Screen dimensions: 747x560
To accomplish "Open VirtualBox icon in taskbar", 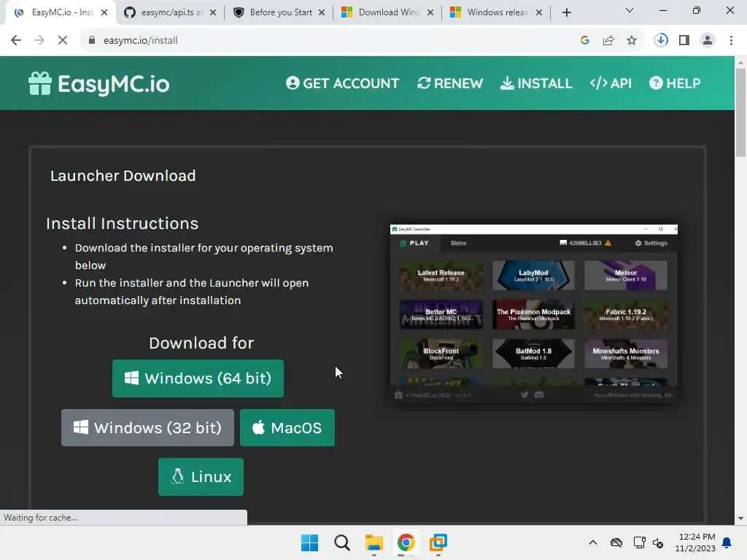I will click(438, 542).
